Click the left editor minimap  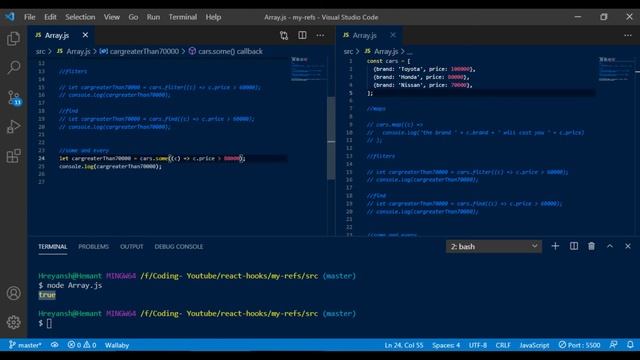click(307, 69)
